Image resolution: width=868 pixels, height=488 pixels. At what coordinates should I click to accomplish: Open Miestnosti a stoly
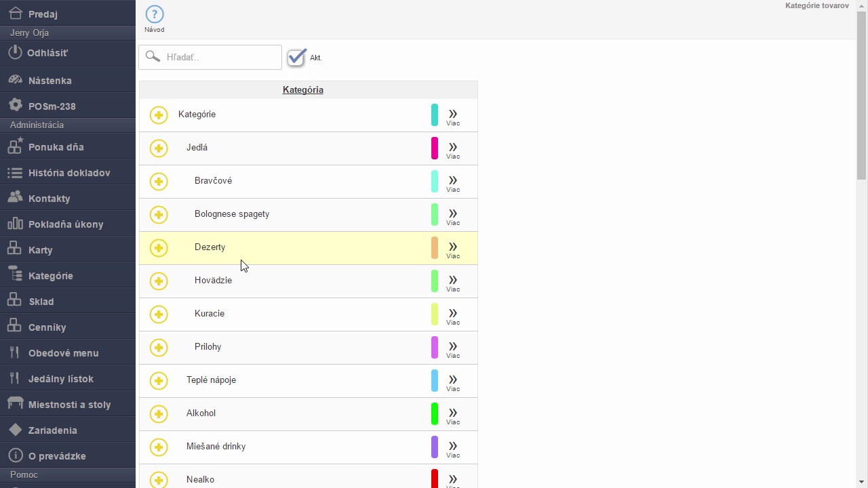click(x=68, y=404)
